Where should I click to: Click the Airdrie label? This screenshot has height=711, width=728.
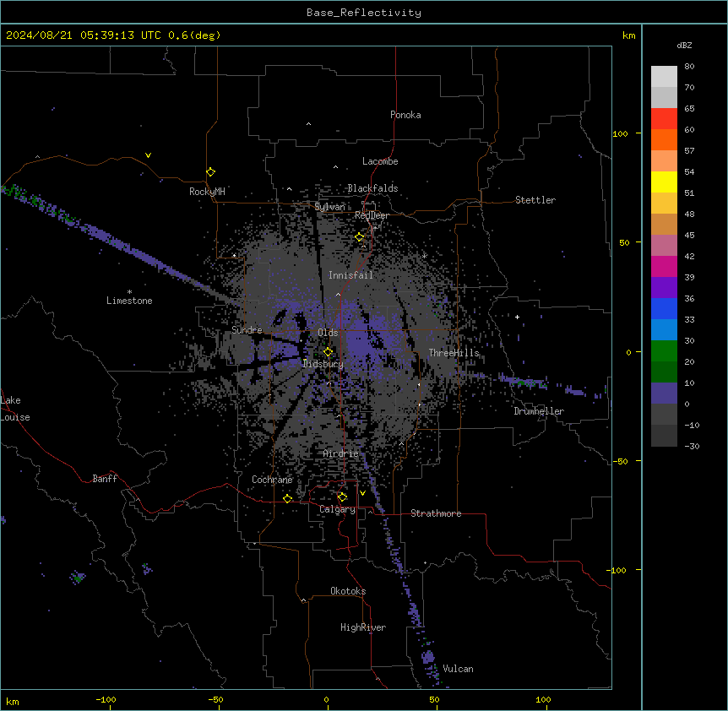coord(341,453)
